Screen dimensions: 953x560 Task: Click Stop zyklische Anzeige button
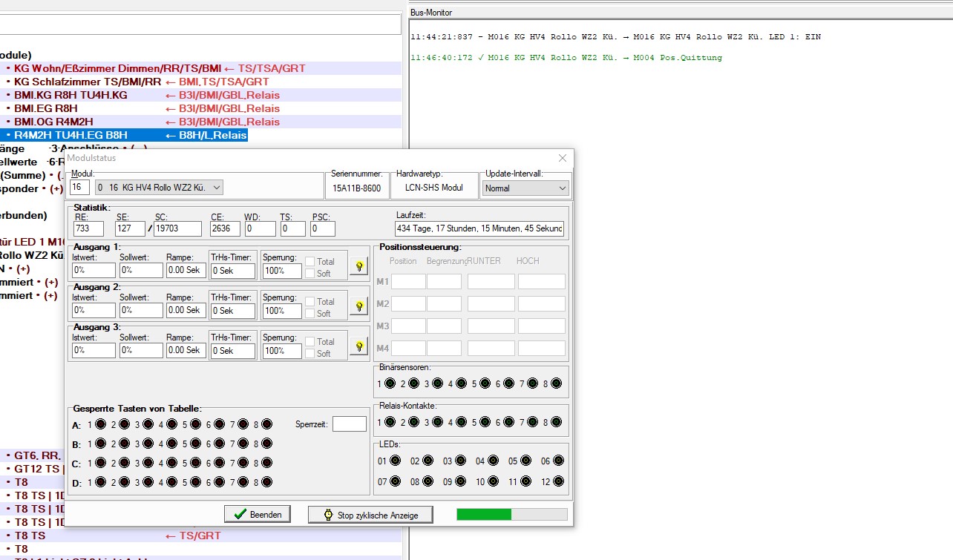click(370, 515)
